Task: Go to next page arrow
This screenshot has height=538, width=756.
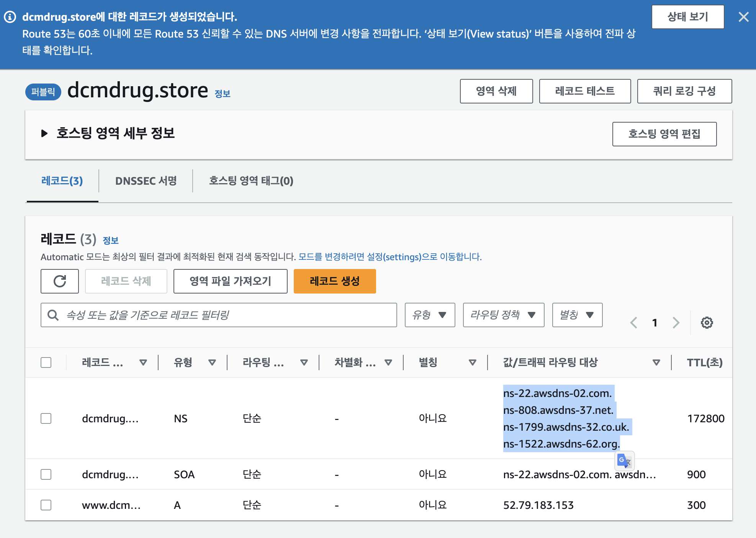Action: coord(676,323)
